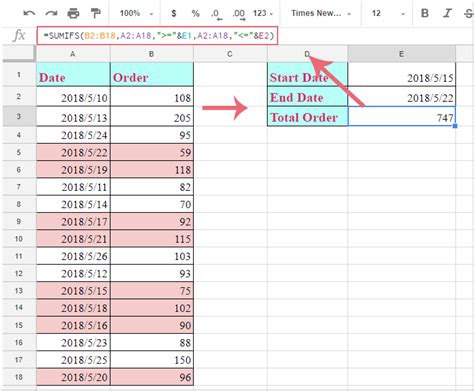
Task: Increase decimal places button
Action: point(239,14)
